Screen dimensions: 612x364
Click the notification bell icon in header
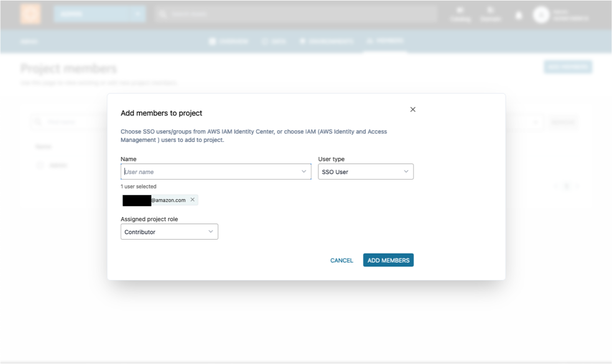click(x=518, y=15)
